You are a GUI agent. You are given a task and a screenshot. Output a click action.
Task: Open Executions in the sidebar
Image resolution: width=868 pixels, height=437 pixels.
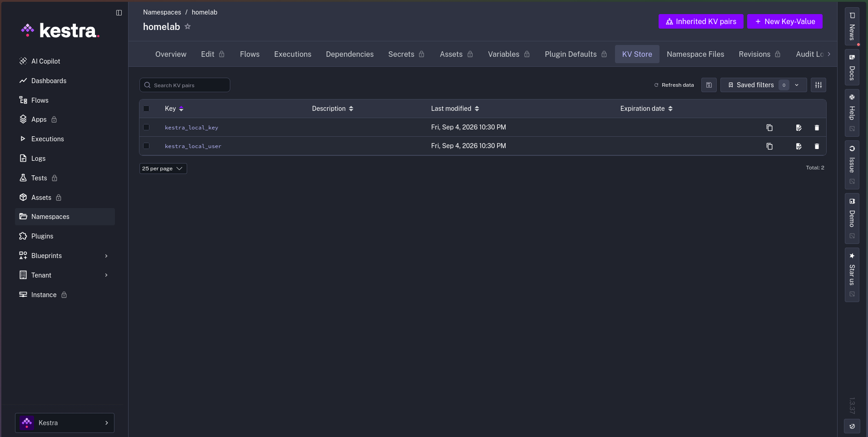pyautogui.click(x=65, y=139)
